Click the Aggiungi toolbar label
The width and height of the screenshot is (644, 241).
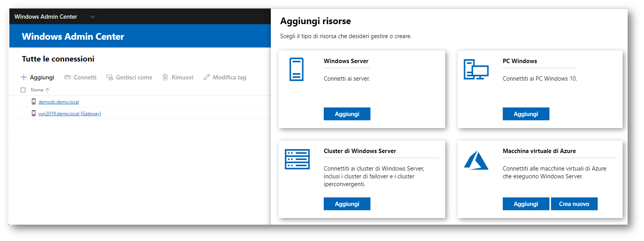[42, 77]
